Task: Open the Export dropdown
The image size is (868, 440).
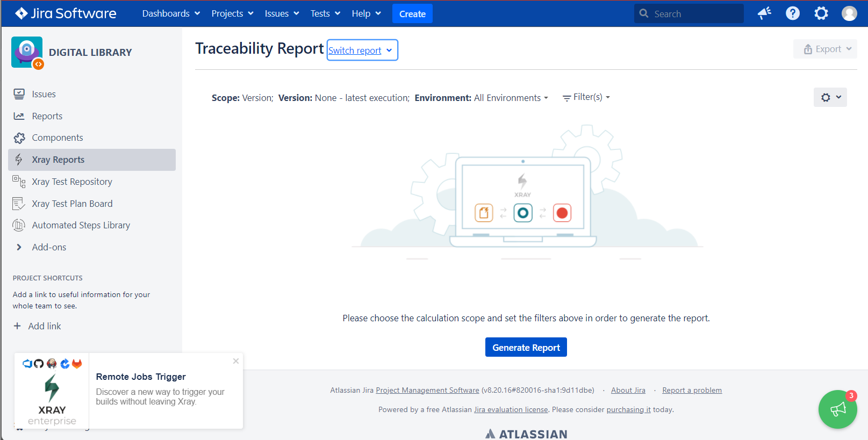Action: [x=825, y=49]
